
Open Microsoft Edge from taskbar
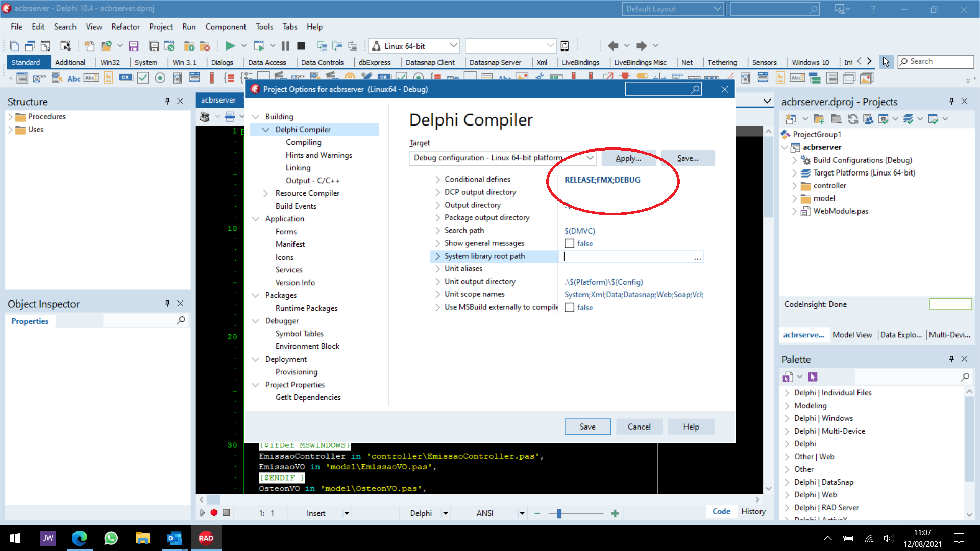pos(80,538)
